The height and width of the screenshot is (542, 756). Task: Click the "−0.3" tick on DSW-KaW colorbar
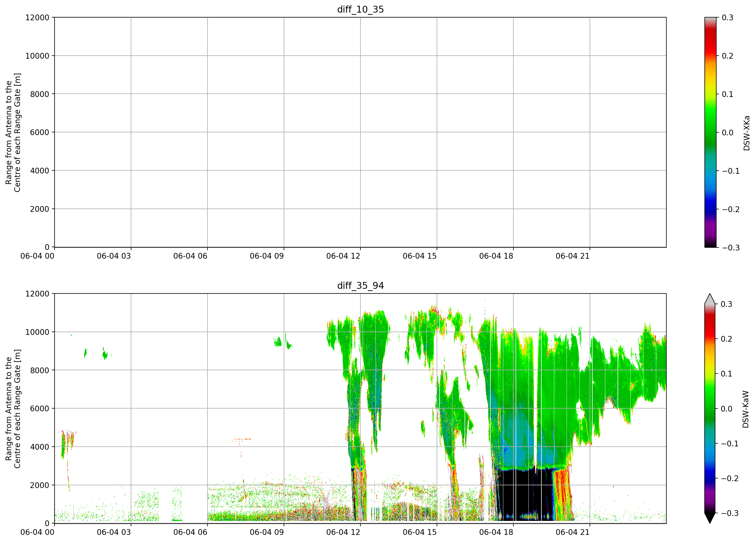pyautogui.click(x=730, y=513)
